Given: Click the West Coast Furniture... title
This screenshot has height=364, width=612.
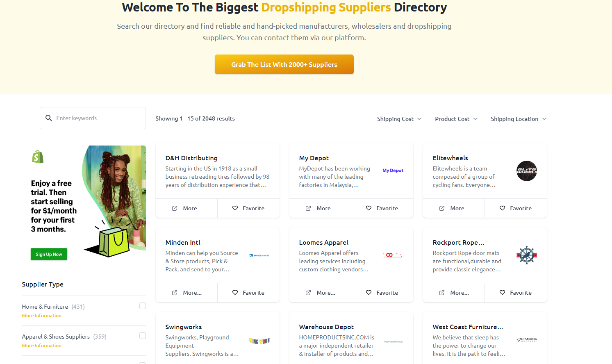Looking at the screenshot, I should [468, 327].
